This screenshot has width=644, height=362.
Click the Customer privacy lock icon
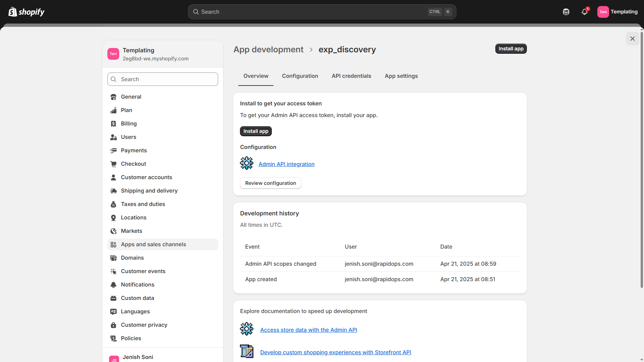[113, 325]
